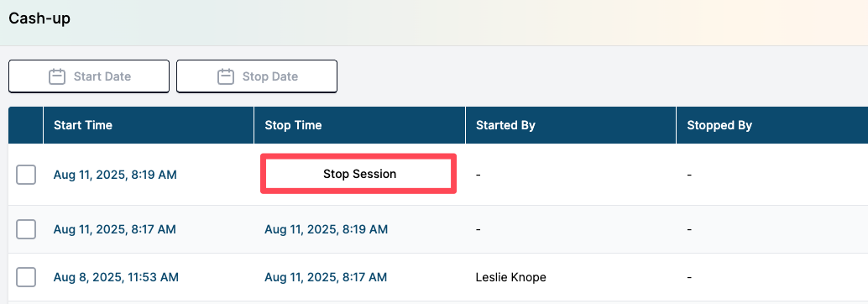The height and width of the screenshot is (304, 868).
Task: Tick the checkbox for 8:19 AM session row
Action: [x=26, y=175]
